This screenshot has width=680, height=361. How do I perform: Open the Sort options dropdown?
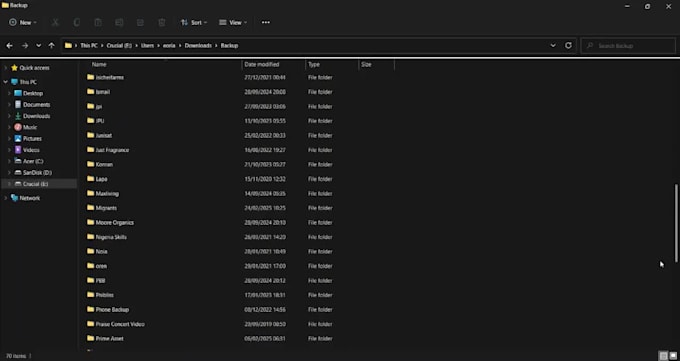[x=193, y=23]
